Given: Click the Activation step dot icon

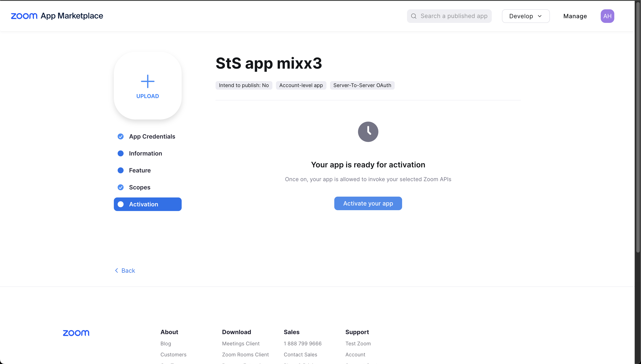Looking at the screenshot, I should pyautogui.click(x=121, y=204).
